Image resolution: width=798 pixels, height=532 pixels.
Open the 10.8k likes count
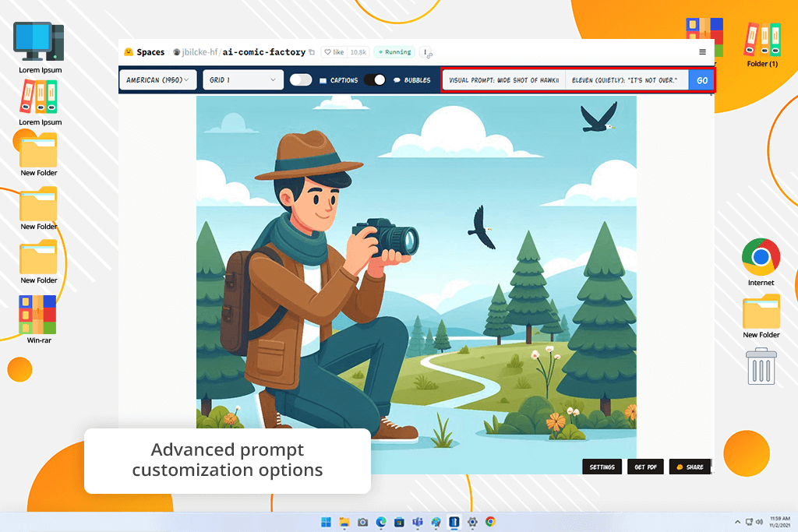click(x=358, y=52)
